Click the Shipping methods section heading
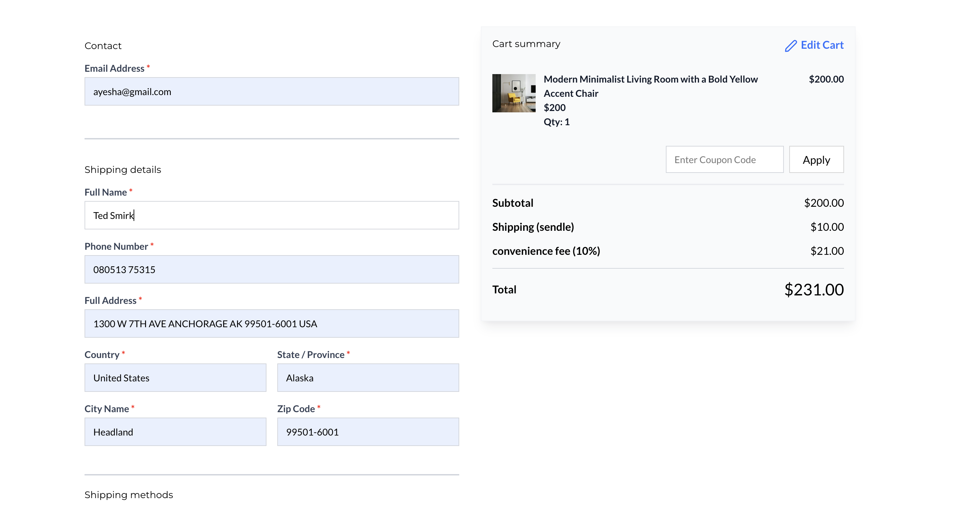 click(129, 494)
